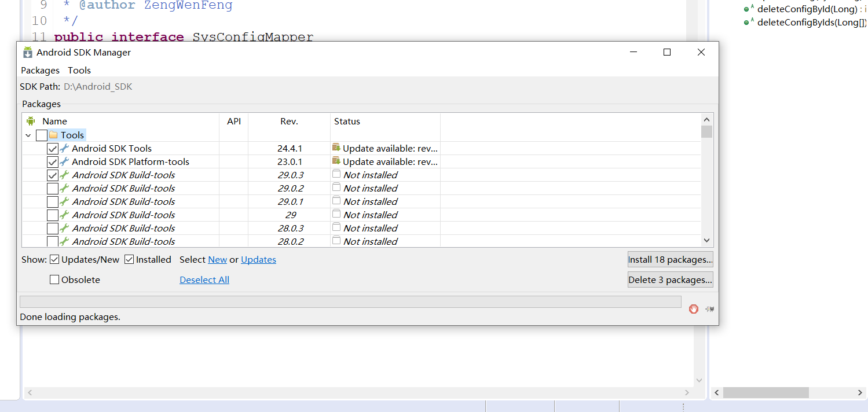868x412 pixels.
Task: Click update status icon for SDK Platform-tools
Action: pos(336,161)
